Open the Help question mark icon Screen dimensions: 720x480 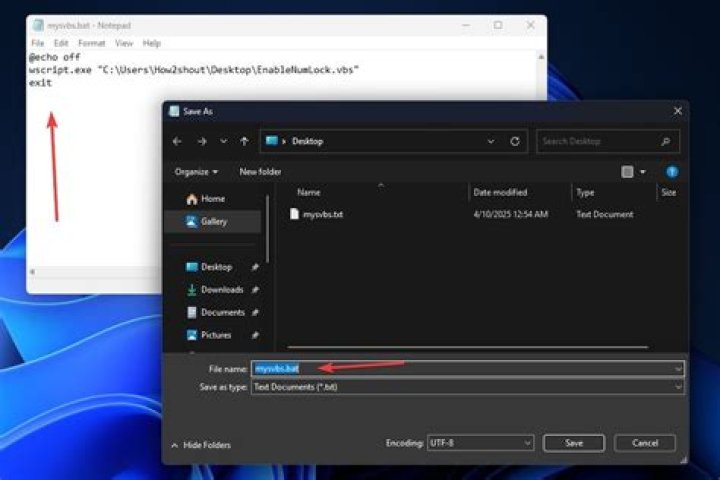672,172
